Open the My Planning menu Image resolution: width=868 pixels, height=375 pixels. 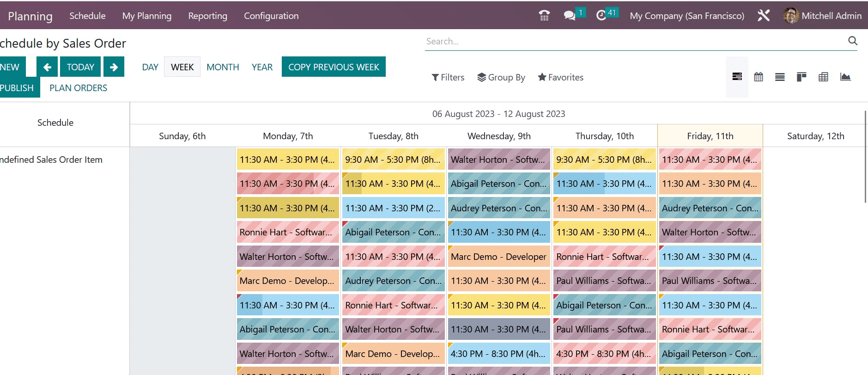pyautogui.click(x=147, y=16)
